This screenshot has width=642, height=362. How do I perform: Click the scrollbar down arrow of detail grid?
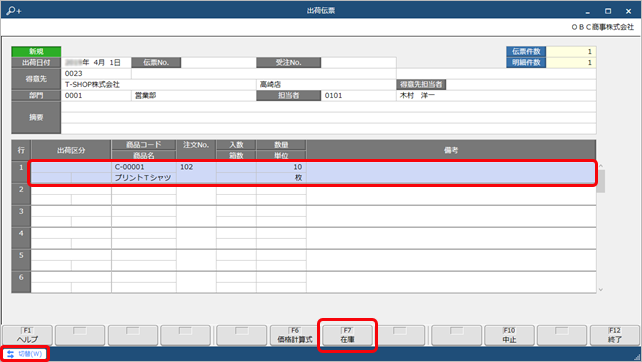click(x=601, y=290)
